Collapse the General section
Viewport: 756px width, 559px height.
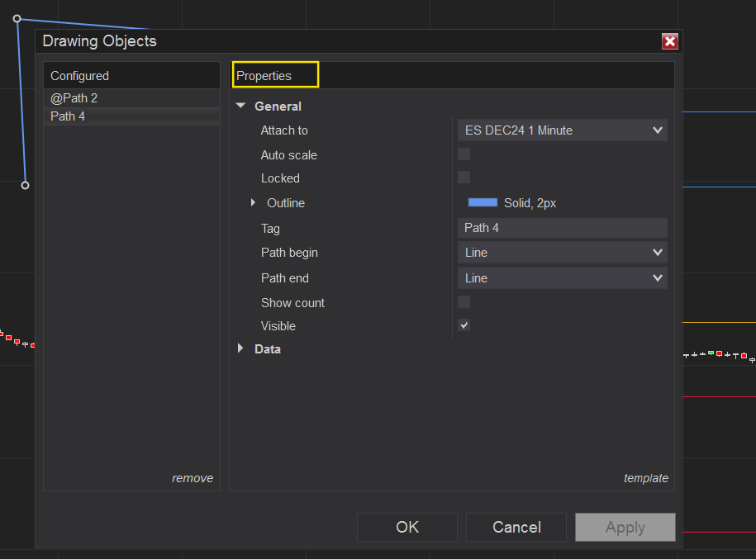pyautogui.click(x=240, y=106)
